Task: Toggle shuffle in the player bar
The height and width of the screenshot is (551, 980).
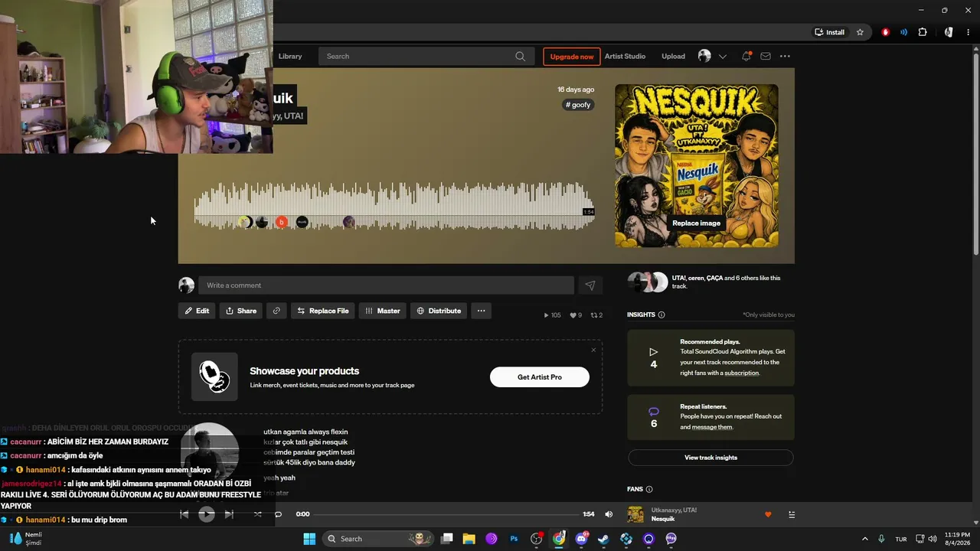Action: (257, 514)
